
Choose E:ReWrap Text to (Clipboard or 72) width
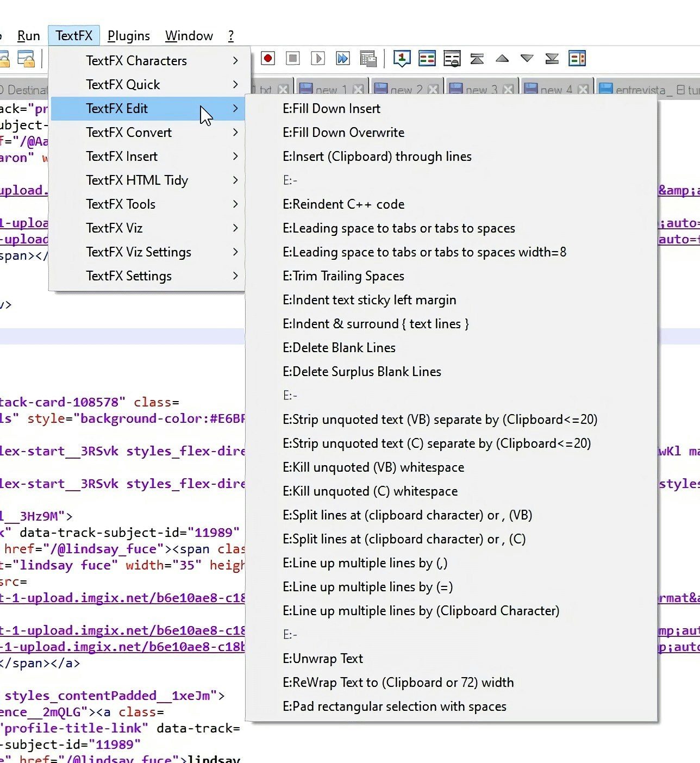click(451, 683)
